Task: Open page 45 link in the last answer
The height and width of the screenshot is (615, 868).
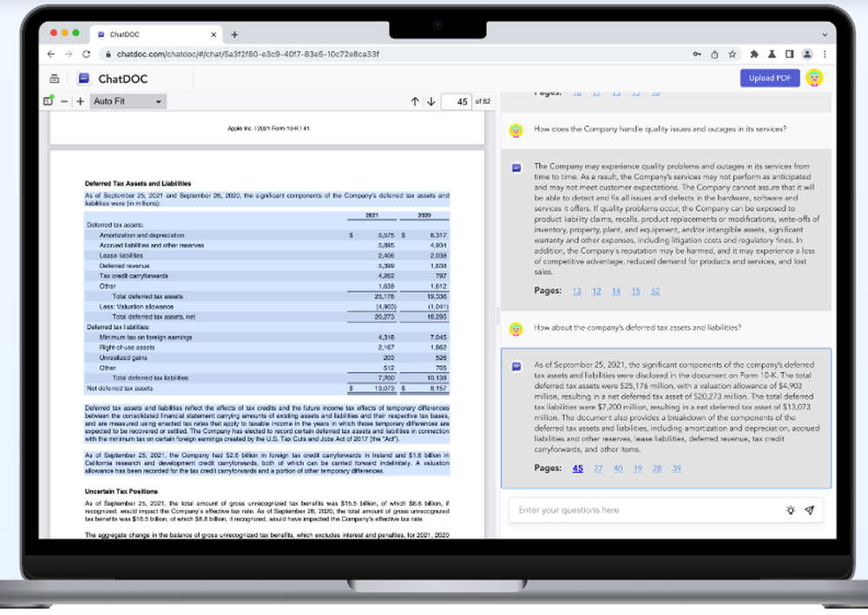Action: pyautogui.click(x=577, y=468)
